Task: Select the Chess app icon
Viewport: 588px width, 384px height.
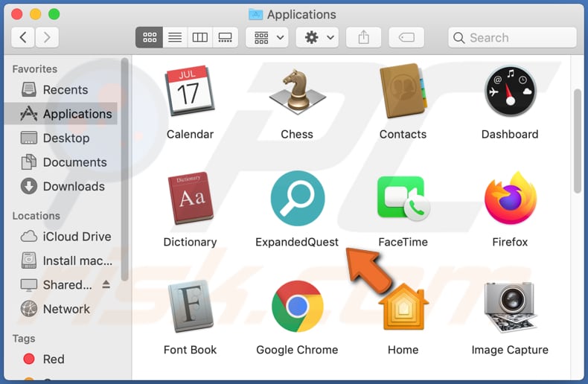Action: tap(297, 92)
